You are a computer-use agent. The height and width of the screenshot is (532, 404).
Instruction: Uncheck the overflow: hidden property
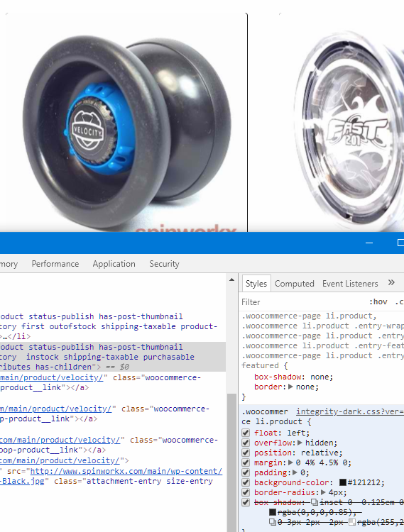[x=246, y=443]
